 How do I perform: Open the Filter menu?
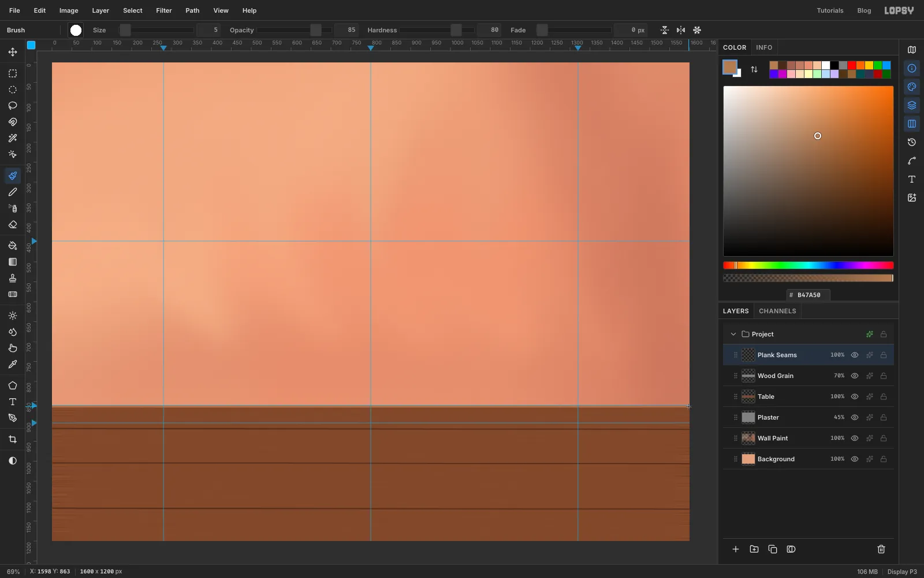pyautogui.click(x=164, y=10)
